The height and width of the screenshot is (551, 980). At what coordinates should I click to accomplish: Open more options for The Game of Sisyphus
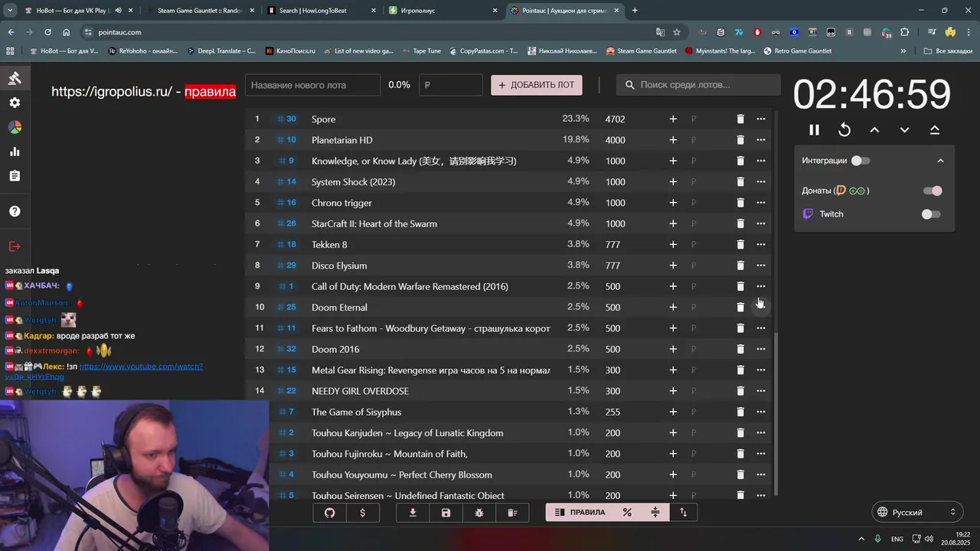pyautogui.click(x=761, y=412)
